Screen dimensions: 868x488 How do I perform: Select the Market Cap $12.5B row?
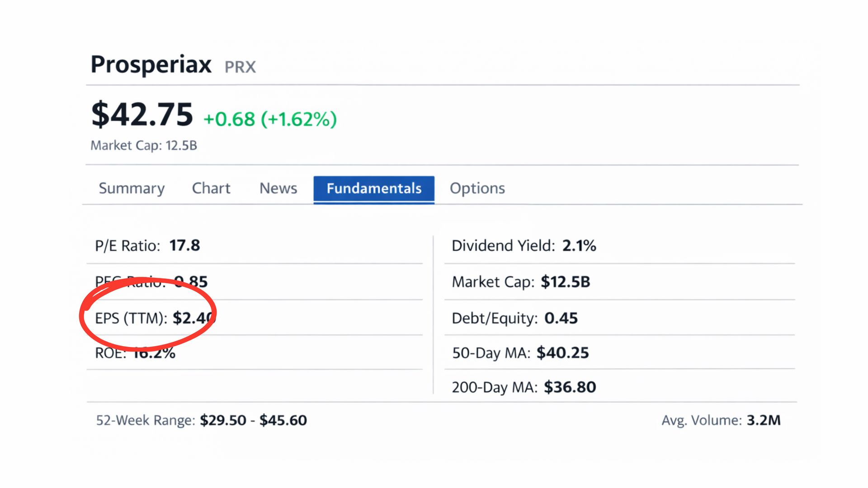[x=521, y=282]
